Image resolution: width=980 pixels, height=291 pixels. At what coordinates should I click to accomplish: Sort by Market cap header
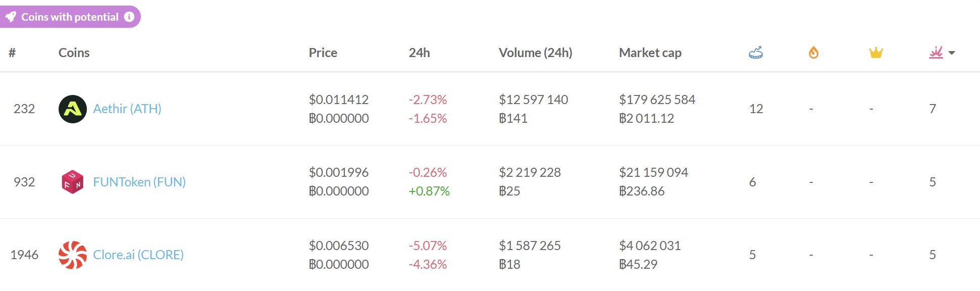650,53
